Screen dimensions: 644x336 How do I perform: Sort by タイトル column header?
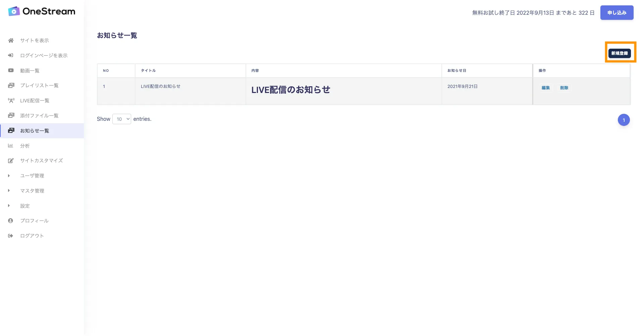[191, 70]
